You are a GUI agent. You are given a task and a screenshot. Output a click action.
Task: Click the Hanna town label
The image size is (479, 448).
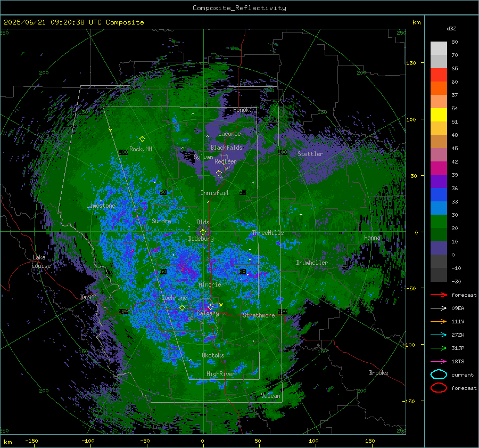pos(372,237)
